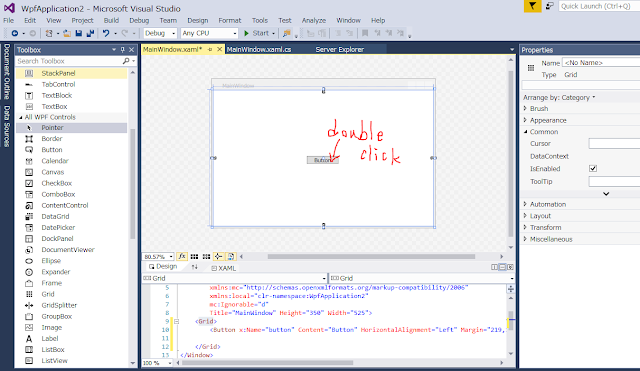Uncheck the IsEnabled checkbox
The width and height of the screenshot is (640, 371).
click(x=593, y=168)
